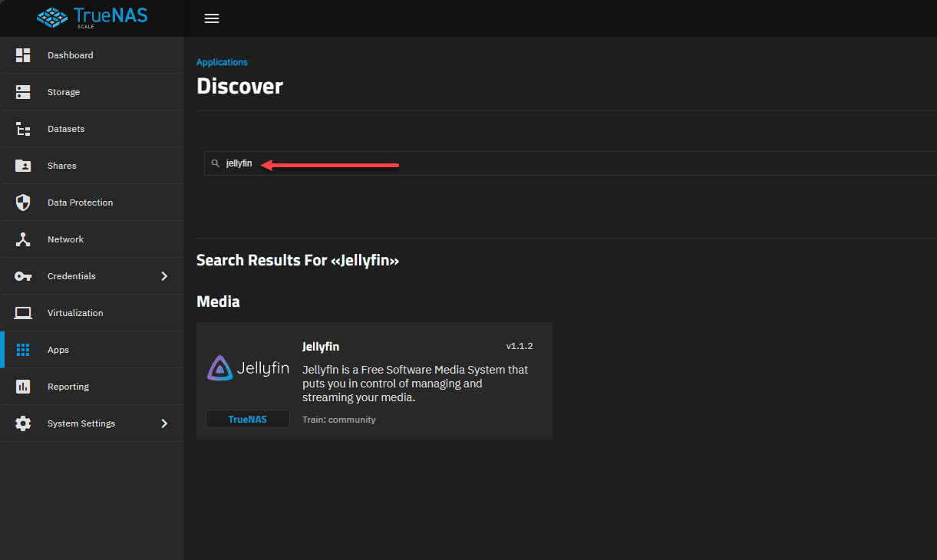
Task: Click the System Settings gear icon
Action: tap(23, 423)
